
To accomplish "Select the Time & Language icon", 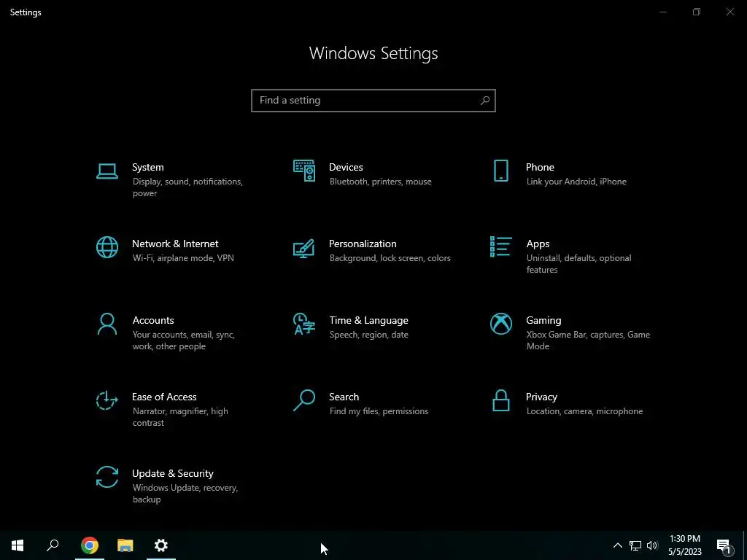I will click(x=304, y=324).
